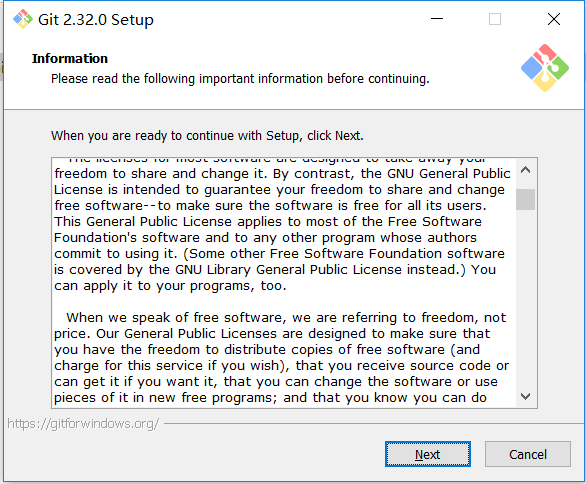Click the license text scrollbar thumb
The height and width of the screenshot is (484, 586).
[525, 200]
